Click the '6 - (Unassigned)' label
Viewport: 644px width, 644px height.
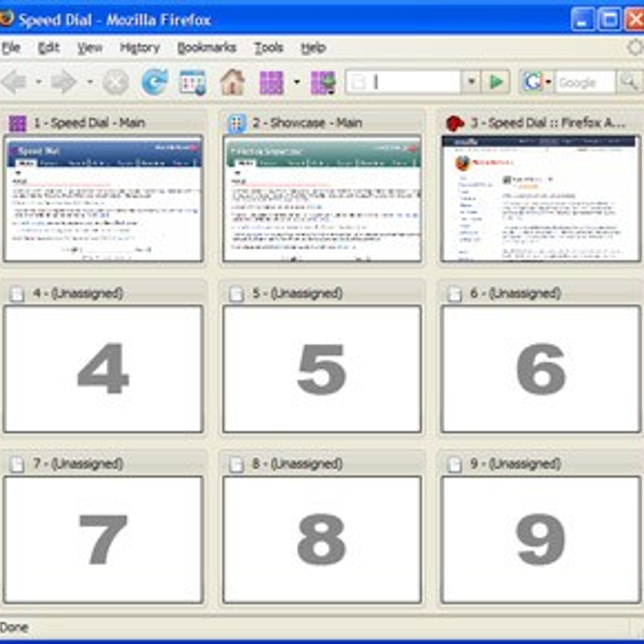coord(516,293)
